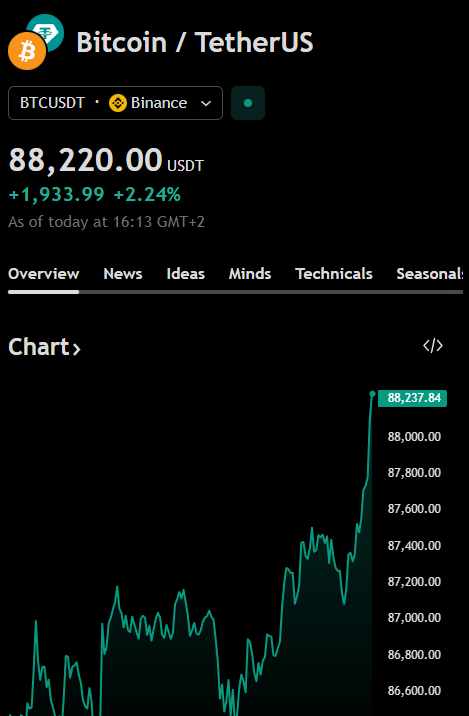Image resolution: width=469 pixels, height=716 pixels.
Task: Click the last-price dot on the chart line
Action: 372,394
